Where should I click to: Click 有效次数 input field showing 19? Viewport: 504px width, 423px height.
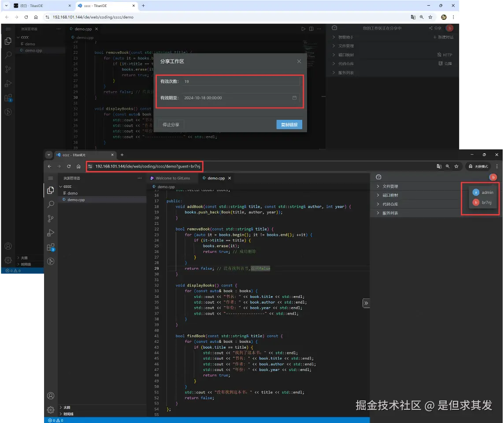click(241, 82)
